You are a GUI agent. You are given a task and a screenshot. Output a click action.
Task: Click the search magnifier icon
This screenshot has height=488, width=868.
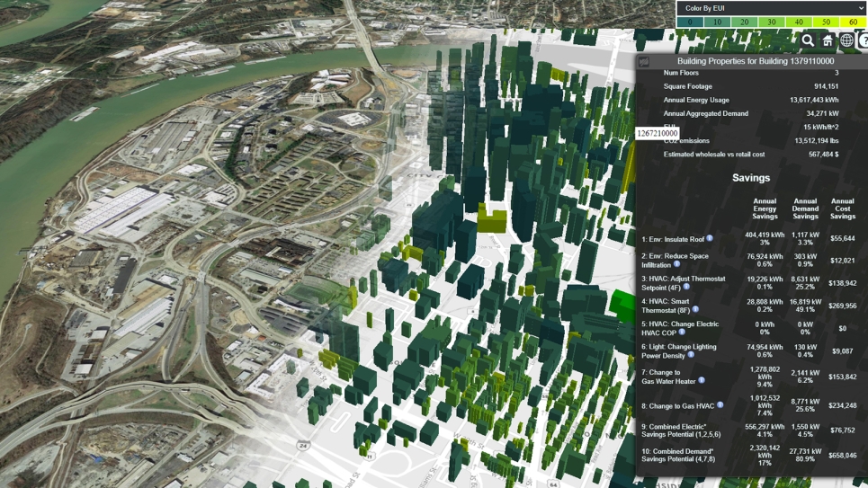(808, 40)
